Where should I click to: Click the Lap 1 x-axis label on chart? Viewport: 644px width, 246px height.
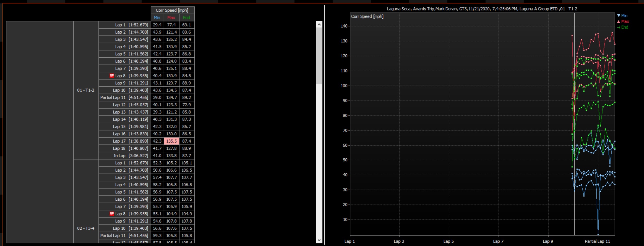[350, 241]
